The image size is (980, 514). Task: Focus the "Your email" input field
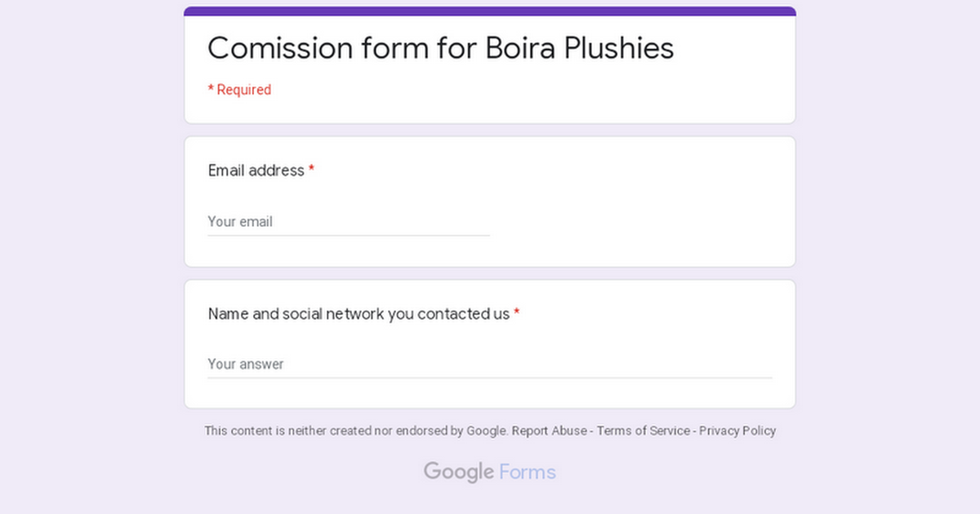pos(349,221)
